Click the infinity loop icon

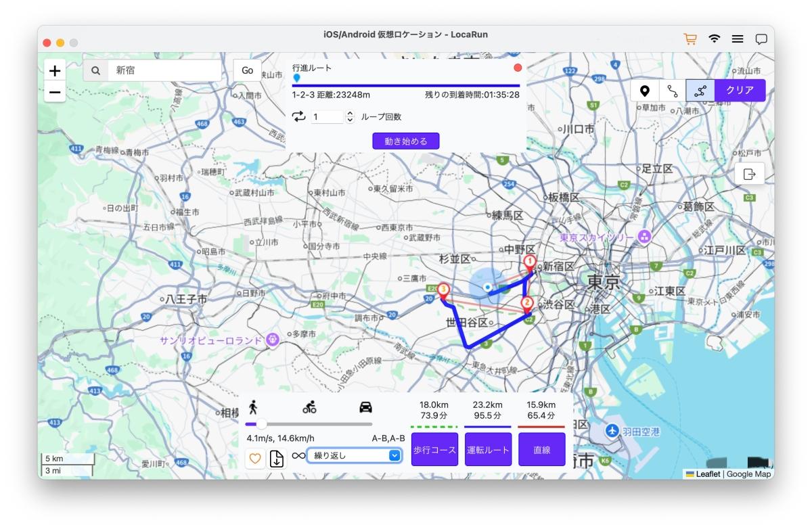[298, 456]
